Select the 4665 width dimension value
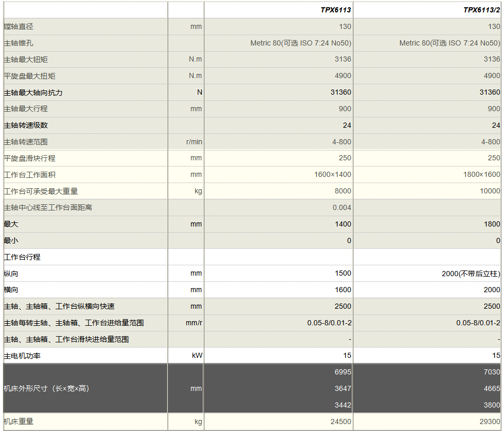The image size is (504, 437). (x=492, y=388)
